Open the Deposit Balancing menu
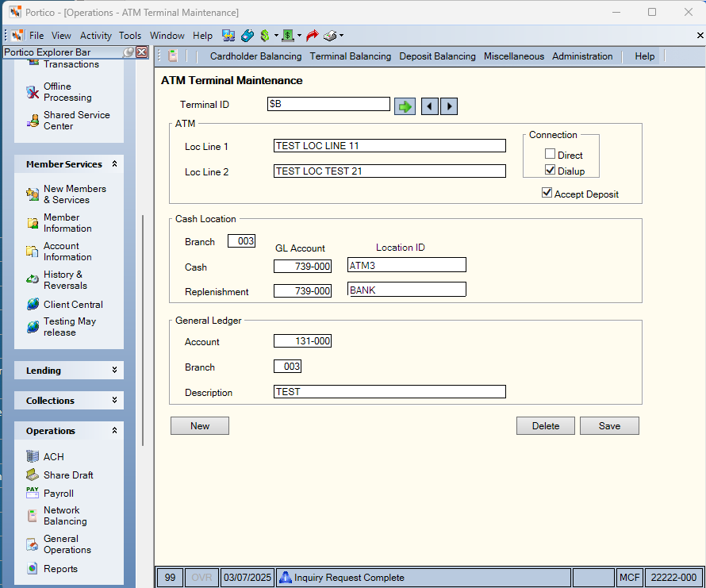The height and width of the screenshot is (588, 706). [437, 56]
